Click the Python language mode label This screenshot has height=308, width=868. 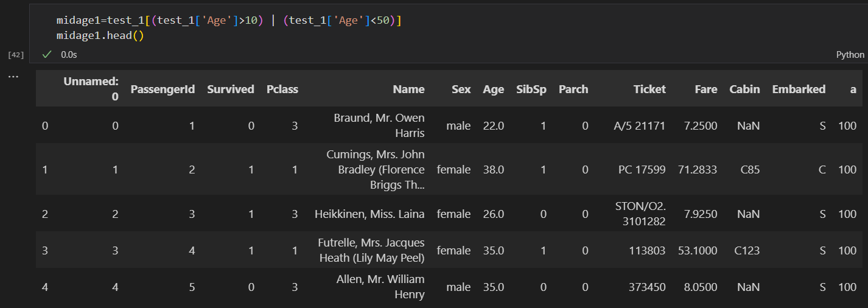click(850, 55)
